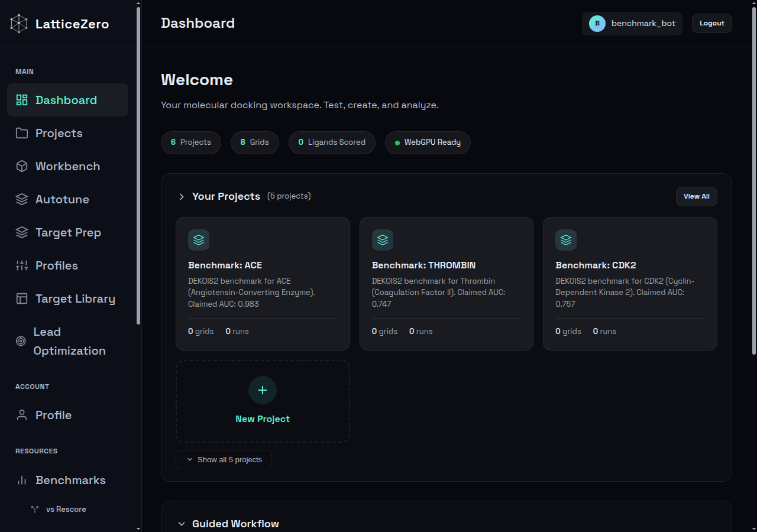Screen dimensions: 757x532
Task: Navigate to Target Prep
Action: 67,232
